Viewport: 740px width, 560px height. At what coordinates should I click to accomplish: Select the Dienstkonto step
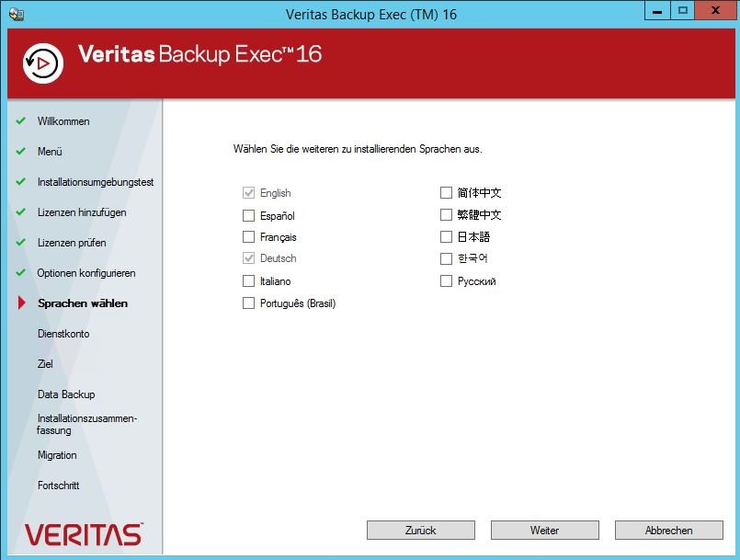63,334
